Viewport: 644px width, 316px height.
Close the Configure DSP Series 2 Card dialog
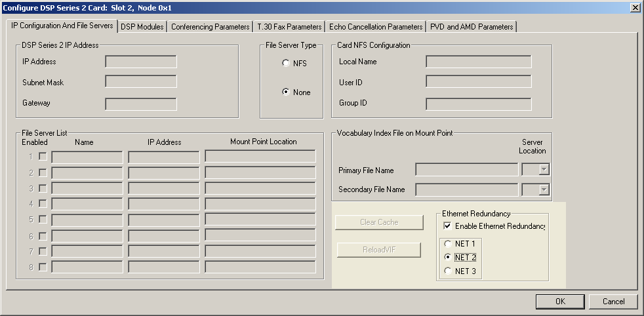click(635, 7)
